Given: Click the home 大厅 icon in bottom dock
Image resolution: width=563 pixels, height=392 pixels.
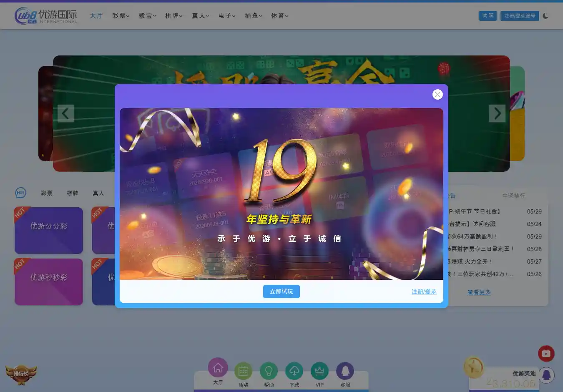Looking at the screenshot, I should point(218,368).
